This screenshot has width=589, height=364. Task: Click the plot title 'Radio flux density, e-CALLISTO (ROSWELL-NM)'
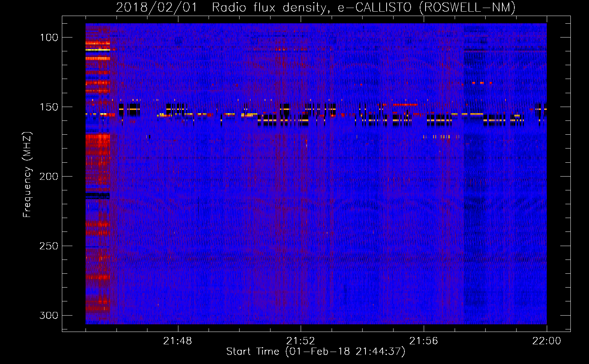point(364,8)
